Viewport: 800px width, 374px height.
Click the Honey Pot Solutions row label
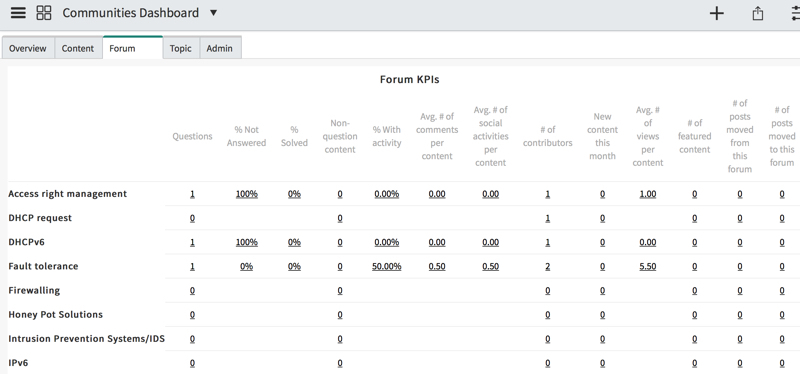56,314
